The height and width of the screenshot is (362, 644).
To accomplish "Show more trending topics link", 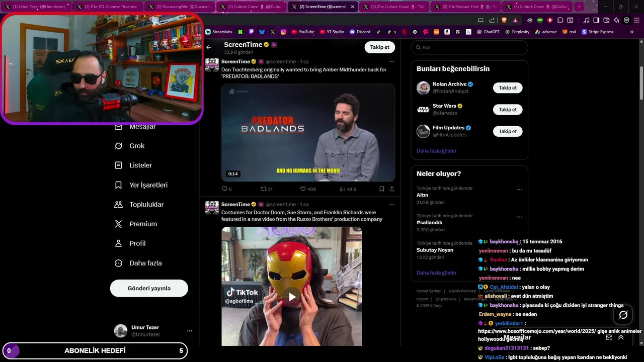I will pyautogui.click(x=436, y=273).
